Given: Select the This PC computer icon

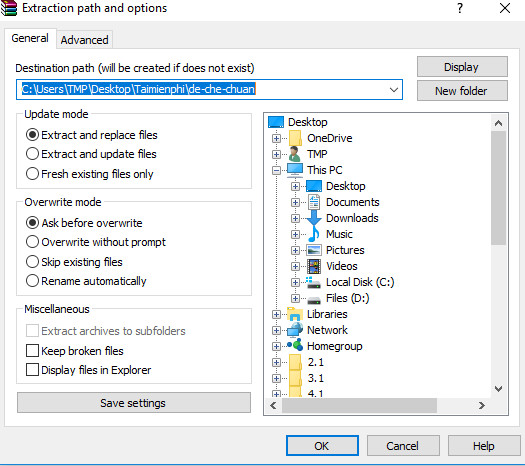Looking at the screenshot, I should point(295,170).
